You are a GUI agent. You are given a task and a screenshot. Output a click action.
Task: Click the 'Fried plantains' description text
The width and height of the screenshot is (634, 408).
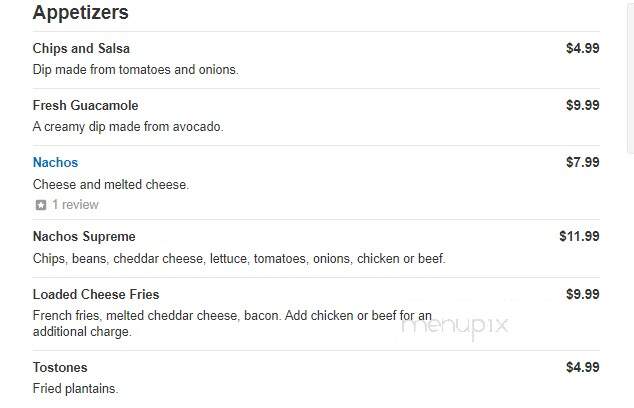pyautogui.click(x=75, y=389)
